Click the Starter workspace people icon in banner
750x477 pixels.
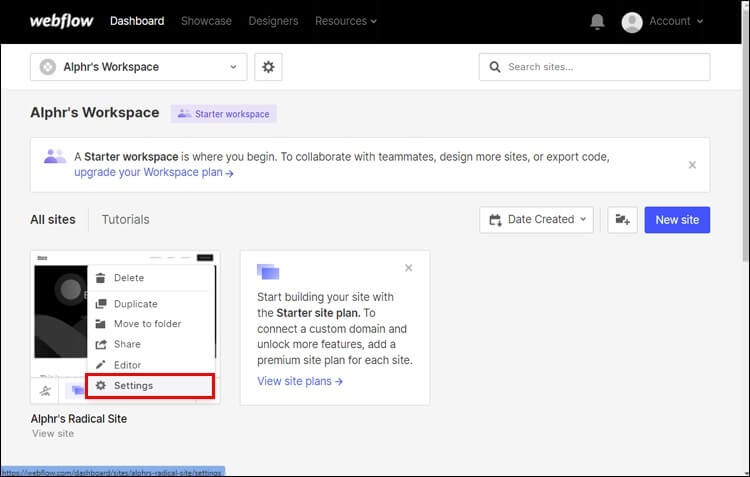click(55, 156)
